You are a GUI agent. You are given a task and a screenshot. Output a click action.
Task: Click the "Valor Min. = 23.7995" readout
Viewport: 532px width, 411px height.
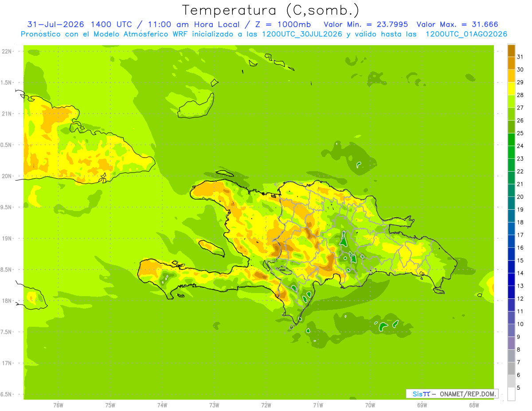(366, 24)
